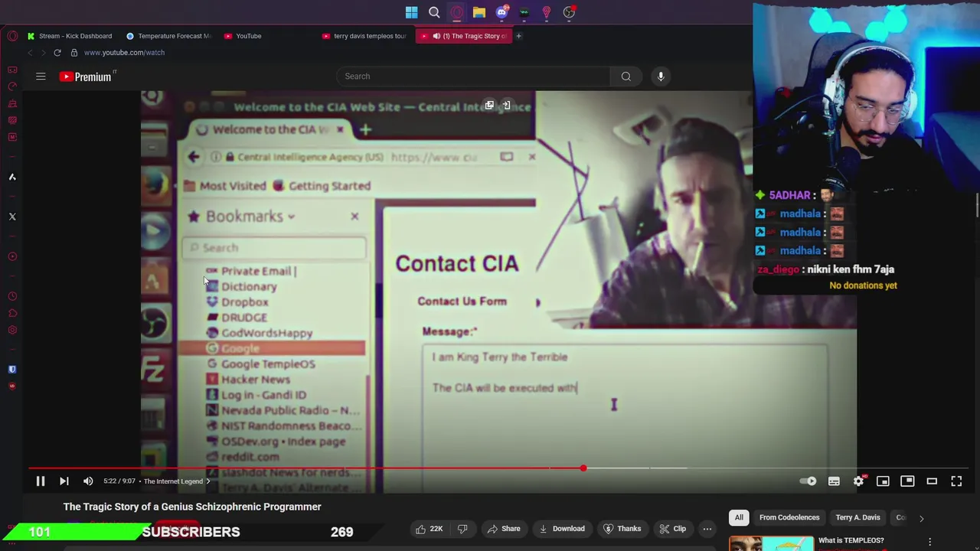
Task: Select the 'Terry A. Davis' chip
Action: (857, 517)
